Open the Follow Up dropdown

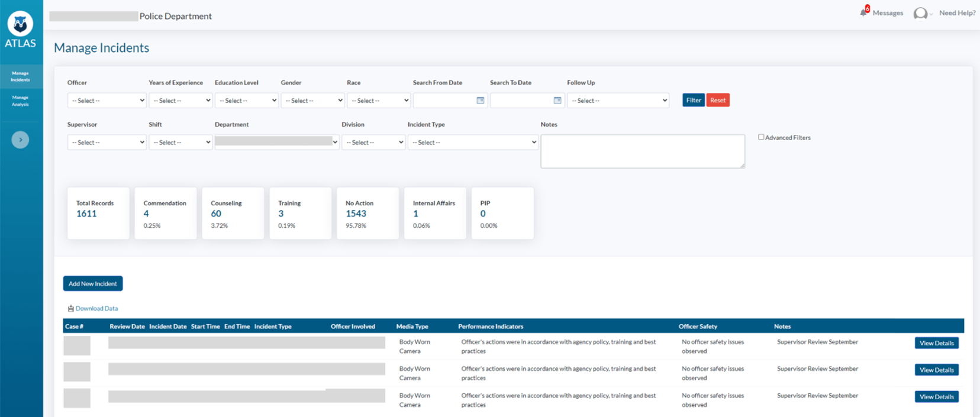(x=618, y=101)
